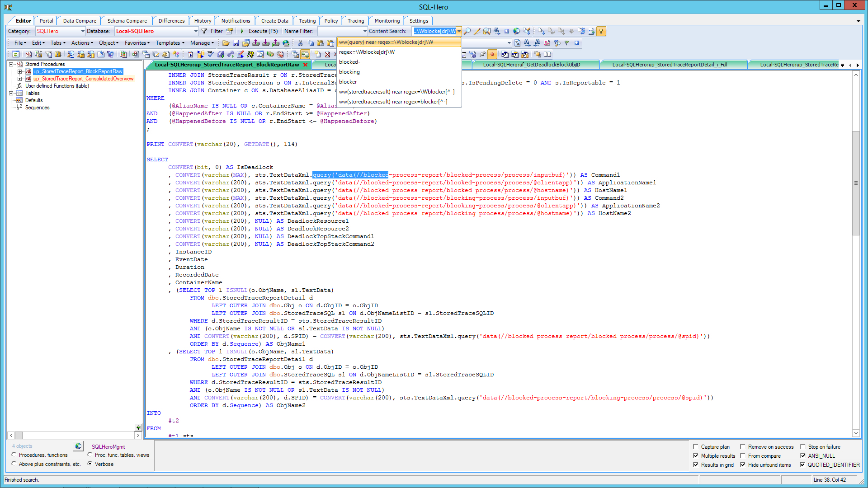Click the Filter button label

217,31
